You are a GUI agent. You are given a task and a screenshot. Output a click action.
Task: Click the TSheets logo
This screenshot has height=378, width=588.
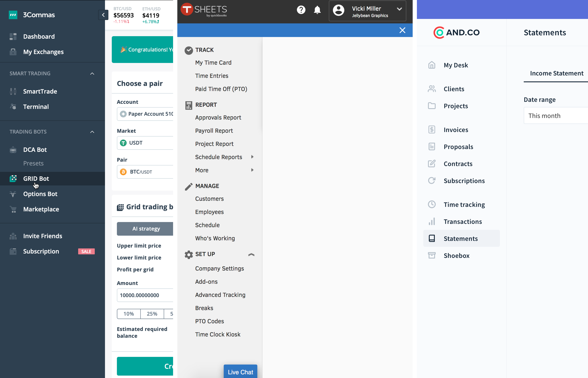tap(204, 10)
